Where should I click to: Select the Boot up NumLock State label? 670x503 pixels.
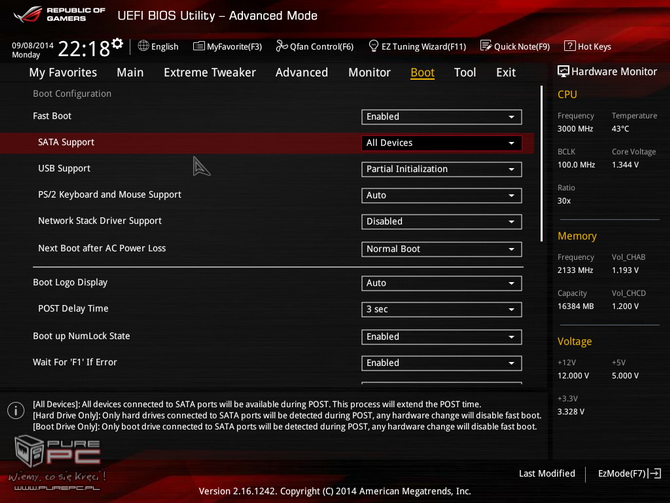(x=81, y=336)
